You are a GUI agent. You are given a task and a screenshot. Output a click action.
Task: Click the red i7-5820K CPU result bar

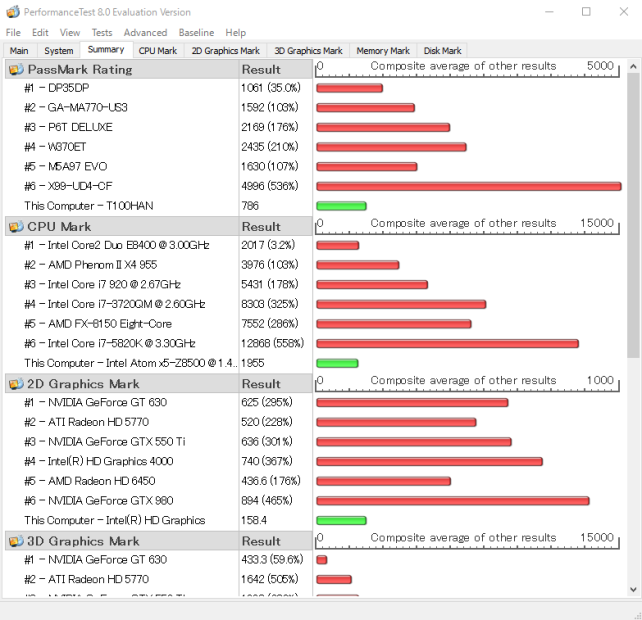pos(448,344)
